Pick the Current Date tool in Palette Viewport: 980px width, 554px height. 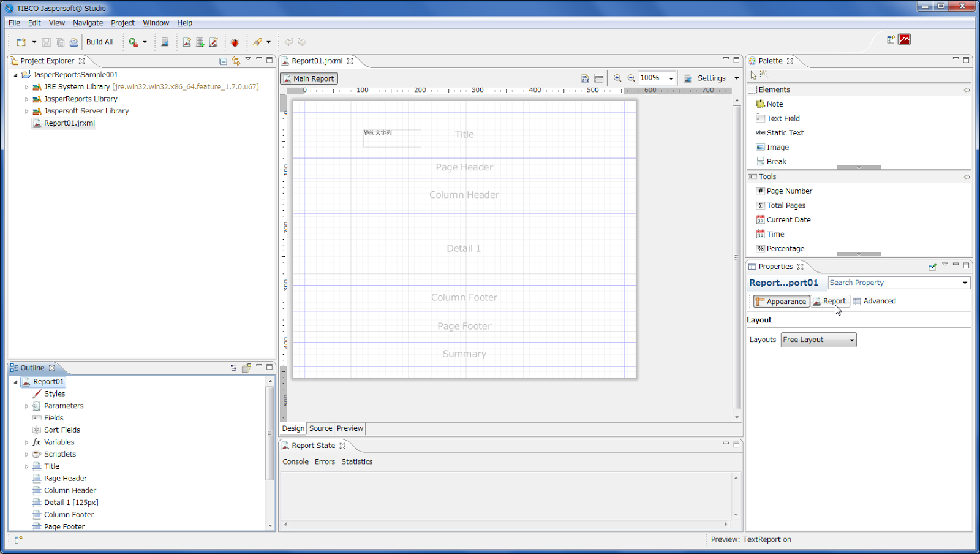click(x=783, y=220)
